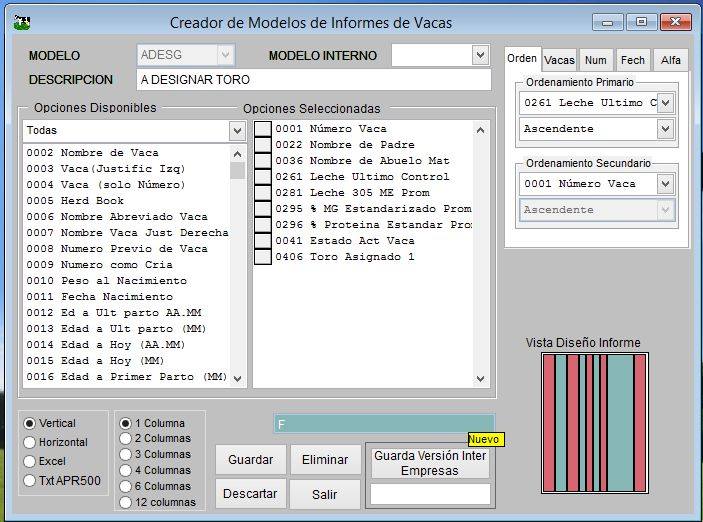This screenshot has height=522, width=703.
Task: Tick checkbox beside 0022 Nombre de Padre
Action: (263, 145)
